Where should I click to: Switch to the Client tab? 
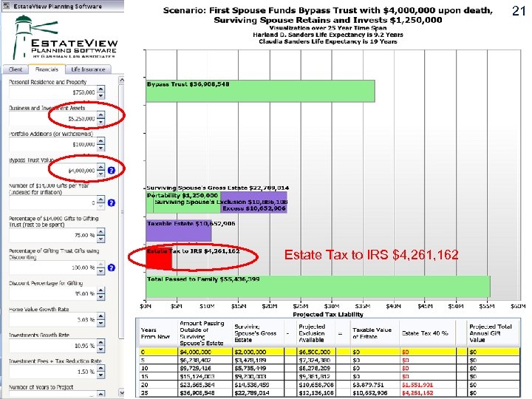[16, 69]
